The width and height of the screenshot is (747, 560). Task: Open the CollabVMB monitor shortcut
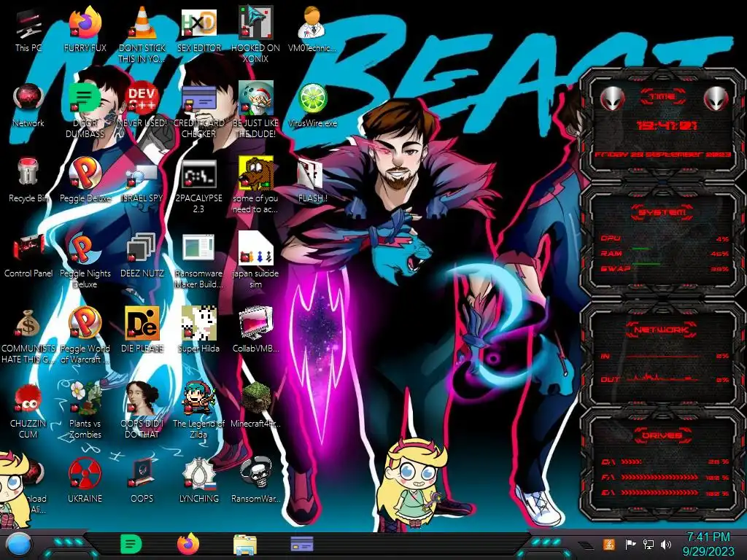click(x=255, y=331)
